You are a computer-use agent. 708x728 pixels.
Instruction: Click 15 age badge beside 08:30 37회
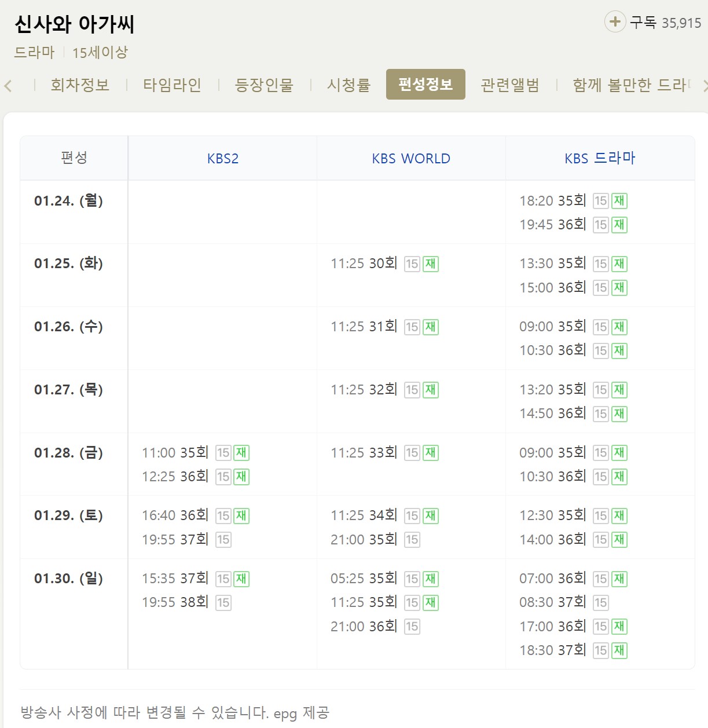[601, 603]
